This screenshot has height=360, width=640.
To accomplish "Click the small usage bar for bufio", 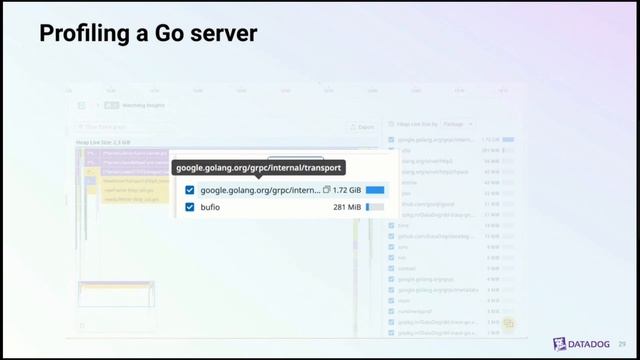I will [x=375, y=207].
